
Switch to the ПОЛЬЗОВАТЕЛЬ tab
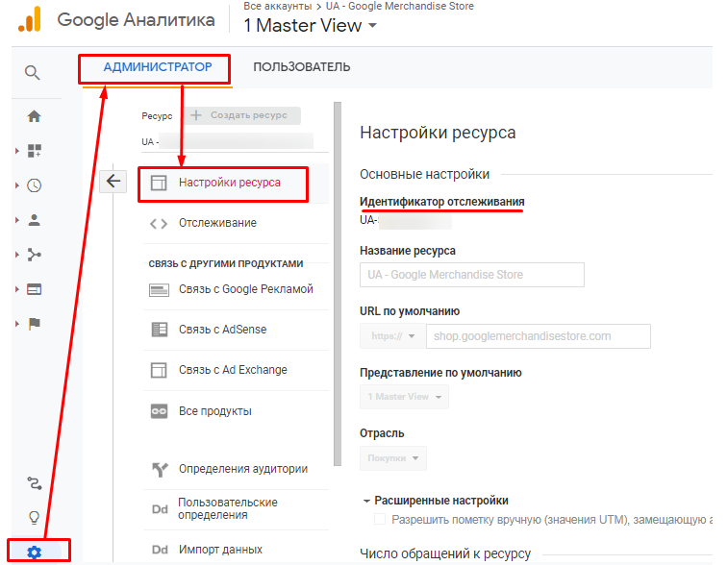click(302, 67)
